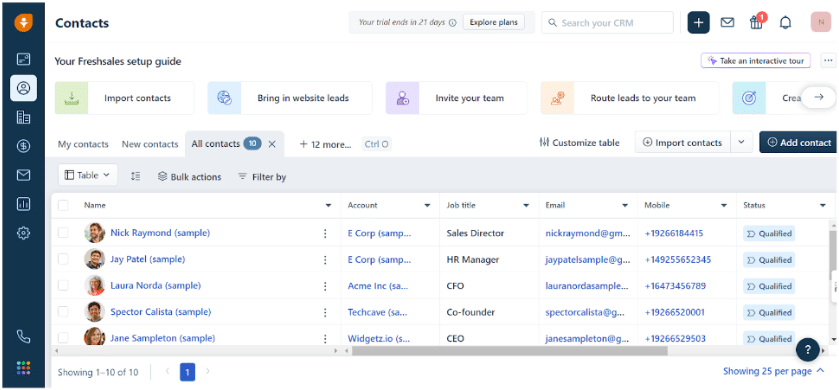Switch to New contacts tab
The height and width of the screenshot is (390, 839).
150,144
